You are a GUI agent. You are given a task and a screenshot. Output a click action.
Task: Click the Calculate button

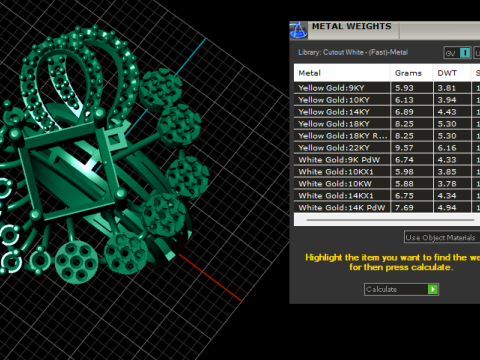point(401,289)
